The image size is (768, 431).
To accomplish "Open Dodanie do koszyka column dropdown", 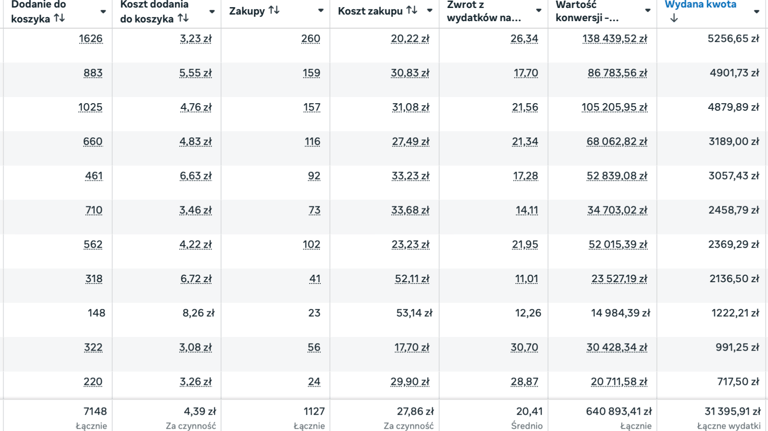I will [x=103, y=11].
